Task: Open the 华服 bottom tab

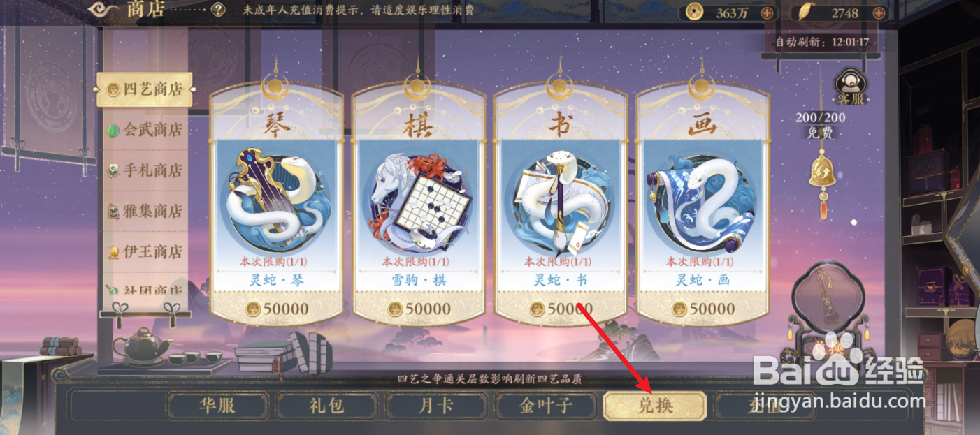Action: (217, 406)
